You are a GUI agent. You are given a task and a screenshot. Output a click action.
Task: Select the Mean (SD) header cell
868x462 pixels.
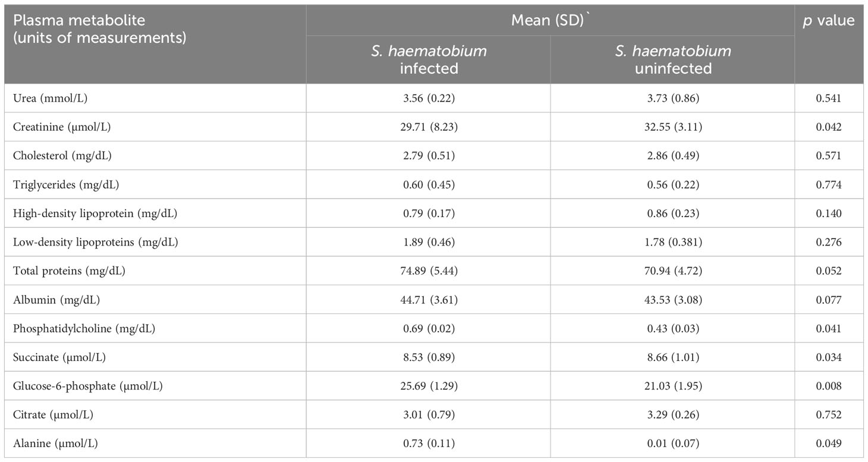551,20
